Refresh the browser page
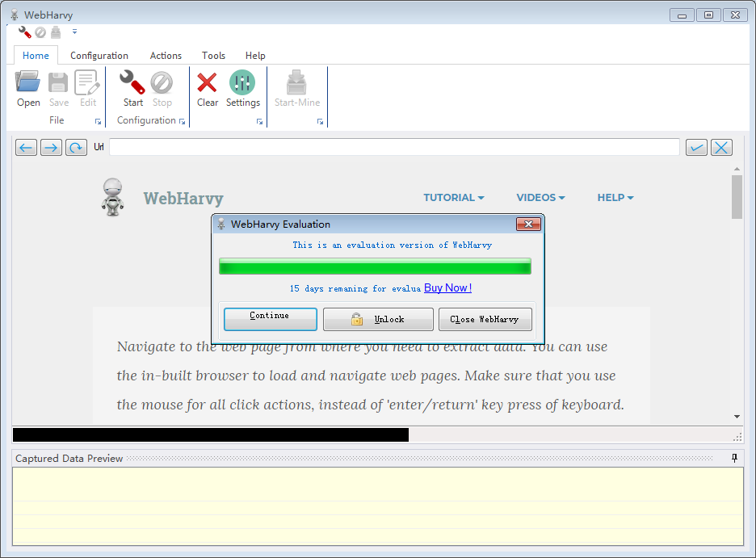Viewport: 756px width, 558px height. pyautogui.click(x=76, y=148)
